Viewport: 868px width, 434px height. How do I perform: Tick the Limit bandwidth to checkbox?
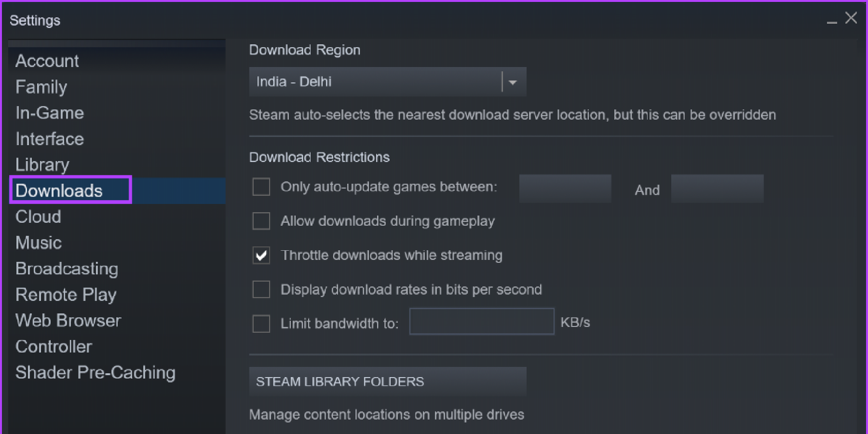click(261, 324)
